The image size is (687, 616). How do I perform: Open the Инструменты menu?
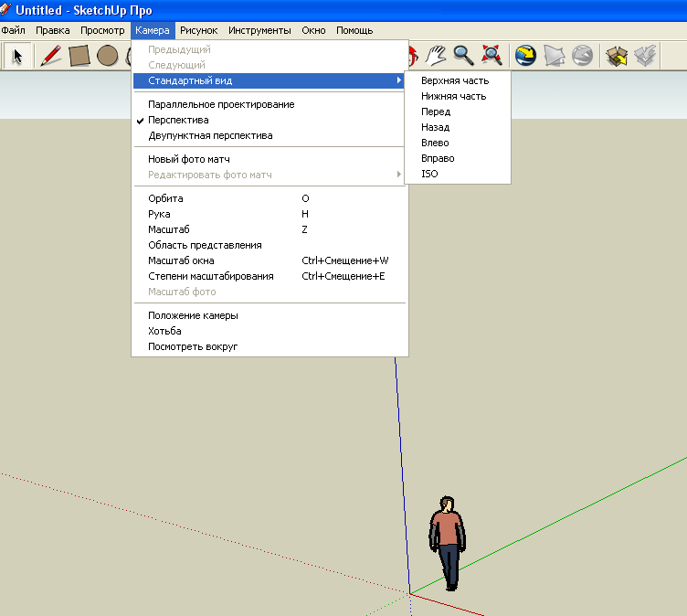point(259,30)
